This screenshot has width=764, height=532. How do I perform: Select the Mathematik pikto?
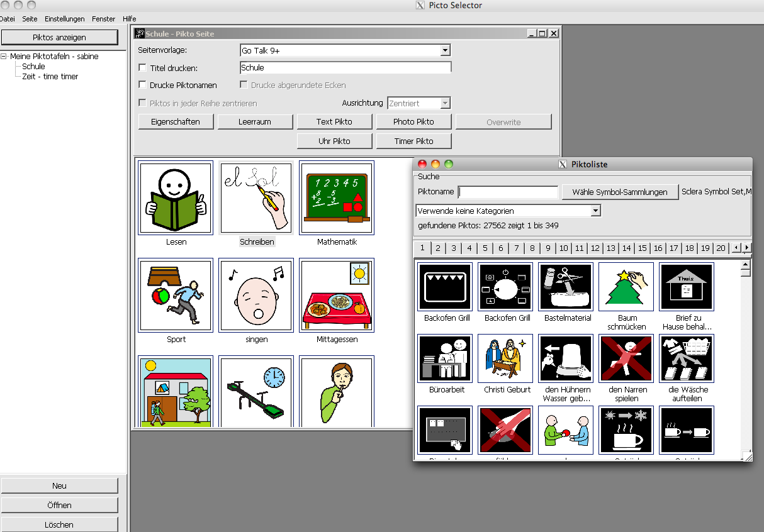click(336, 198)
